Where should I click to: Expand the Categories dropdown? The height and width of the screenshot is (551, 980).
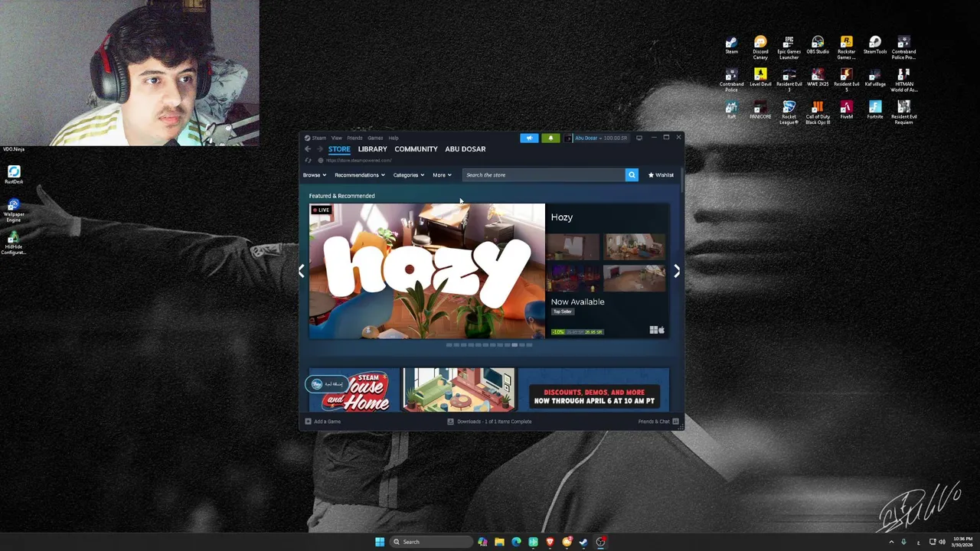pyautogui.click(x=409, y=175)
